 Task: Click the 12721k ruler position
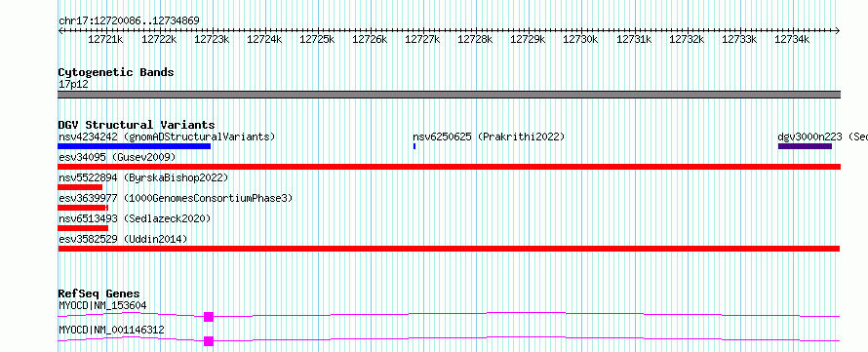tap(105, 39)
